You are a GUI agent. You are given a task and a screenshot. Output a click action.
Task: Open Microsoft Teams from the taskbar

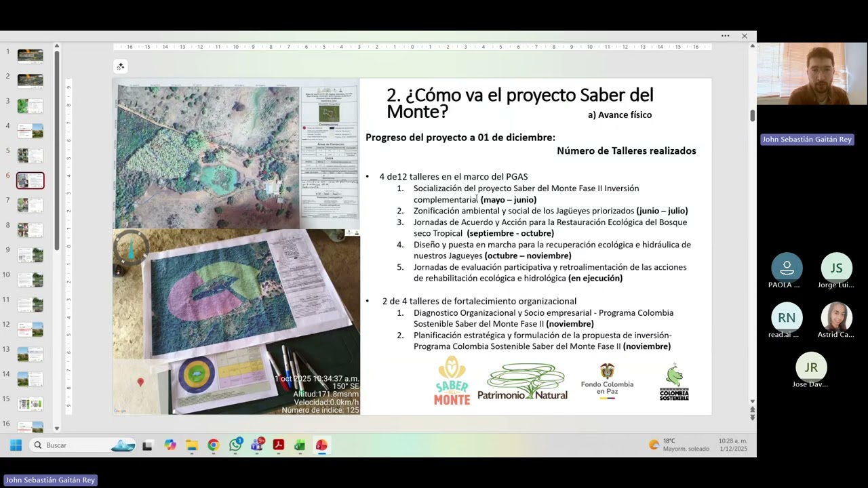[257, 445]
